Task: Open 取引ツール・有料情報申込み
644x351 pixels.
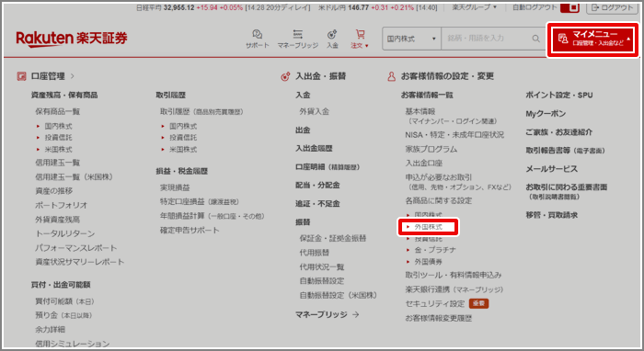Action: tap(454, 275)
